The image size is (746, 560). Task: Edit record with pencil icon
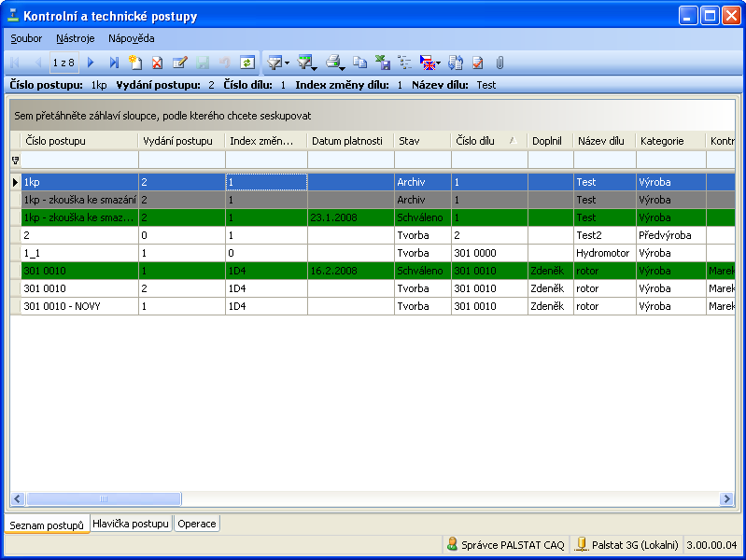click(180, 63)
